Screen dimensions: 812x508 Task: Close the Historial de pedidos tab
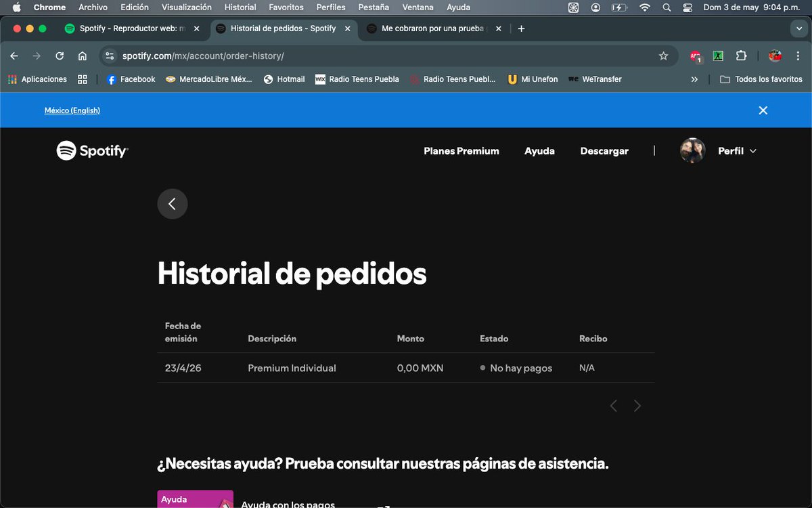pyautogui.click(x=348, y=28)
